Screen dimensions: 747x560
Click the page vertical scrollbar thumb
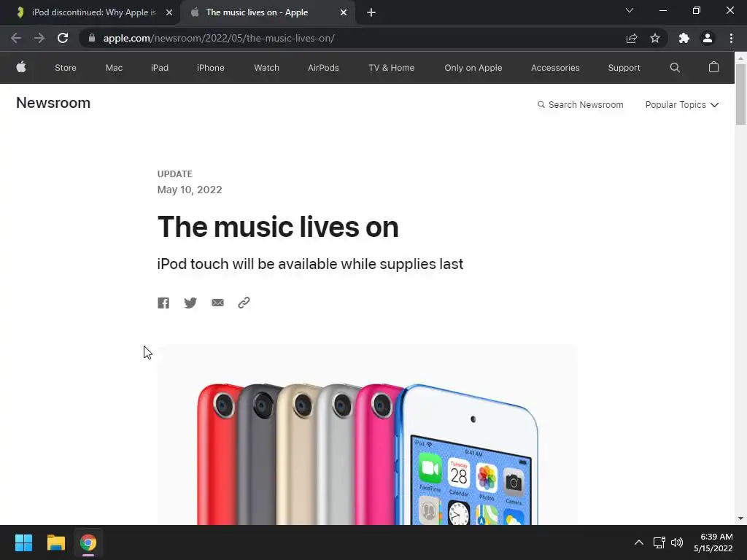[740, 94]
